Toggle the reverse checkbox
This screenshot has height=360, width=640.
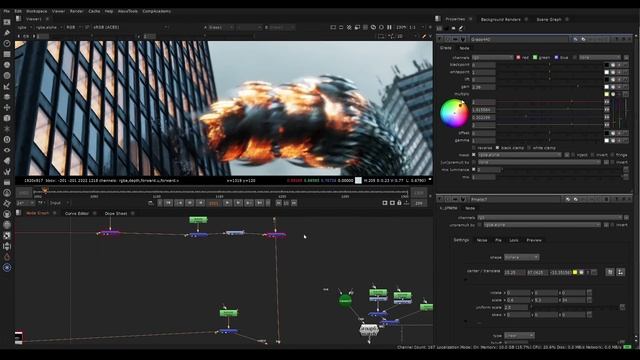[474, 148]
